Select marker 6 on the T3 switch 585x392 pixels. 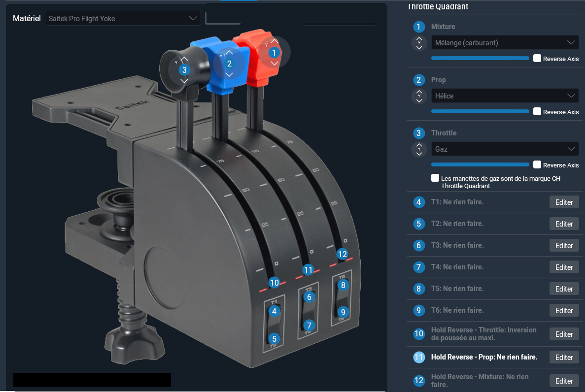[x=309, y=297]
